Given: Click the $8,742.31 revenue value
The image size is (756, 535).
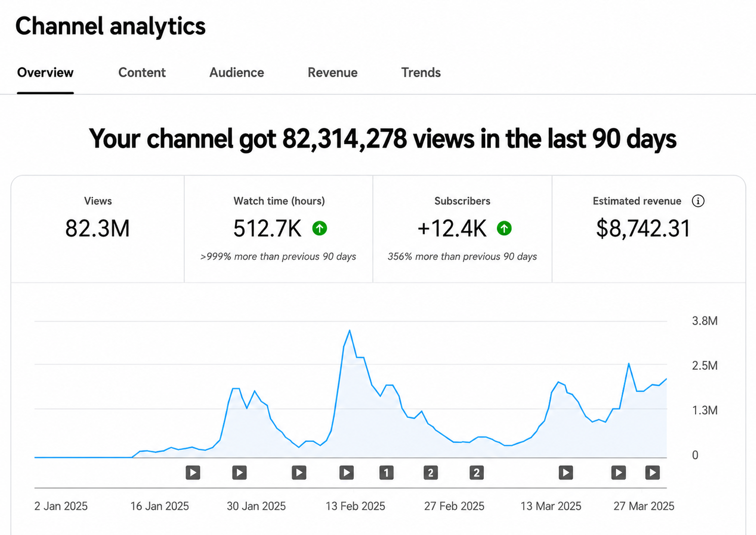Looking at the screenshot, I should point(643,229).
